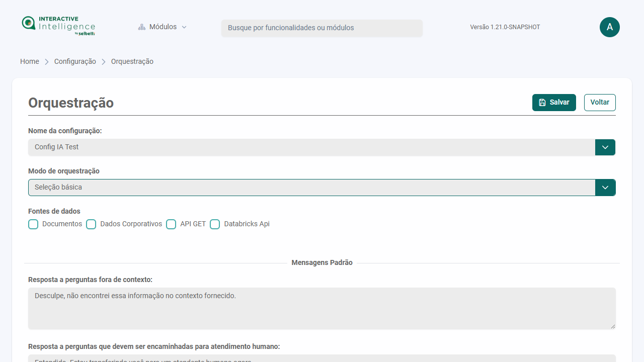Screen dimensions: 644x362
Task: Click the Orquestração breadcrumb
Action: (132, 61)
